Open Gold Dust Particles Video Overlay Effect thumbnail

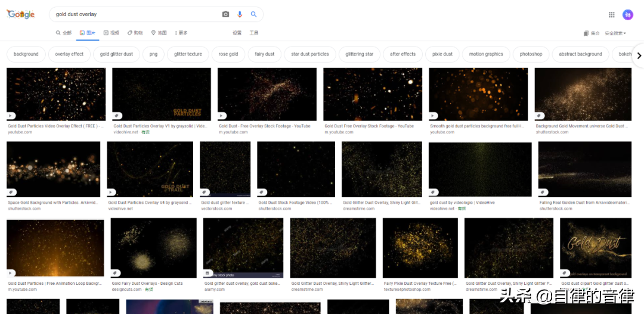click(56, 94)
